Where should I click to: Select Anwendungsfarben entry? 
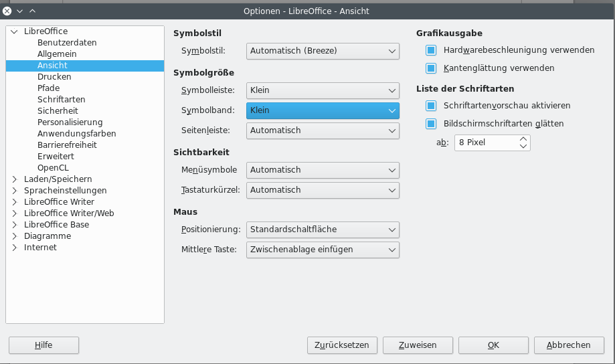[x=76, y=133]
